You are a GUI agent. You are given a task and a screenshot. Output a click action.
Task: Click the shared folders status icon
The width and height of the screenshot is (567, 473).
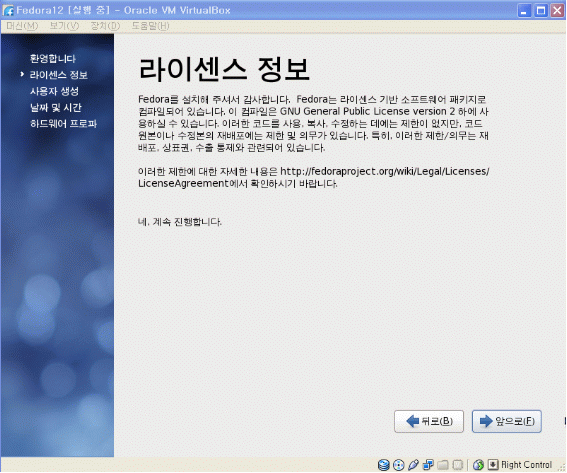tap(443, 464)
